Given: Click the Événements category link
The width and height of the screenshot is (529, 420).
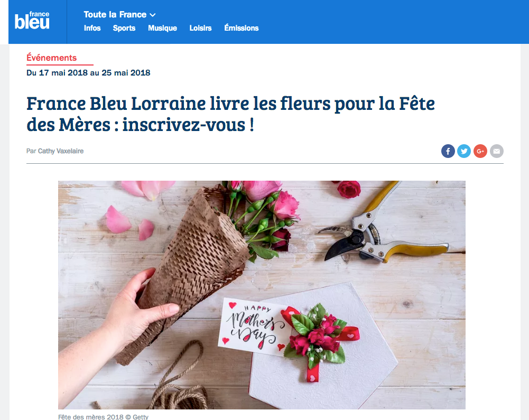Looking at the screenshot, I should point(52,58).
